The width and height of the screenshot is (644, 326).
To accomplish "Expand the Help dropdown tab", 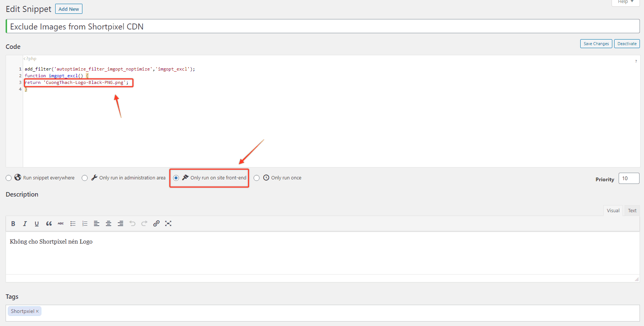I will [625, 2].
